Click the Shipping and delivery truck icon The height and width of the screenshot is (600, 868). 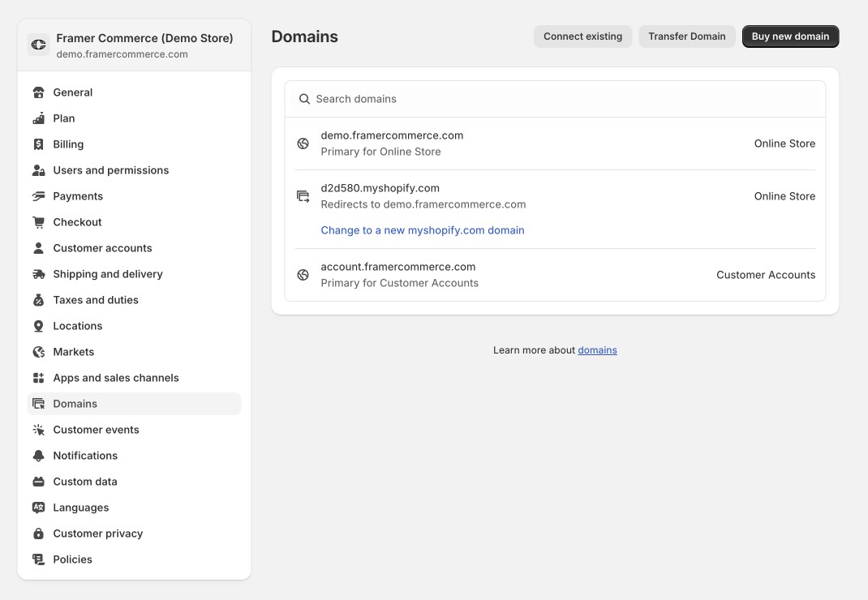38,274
